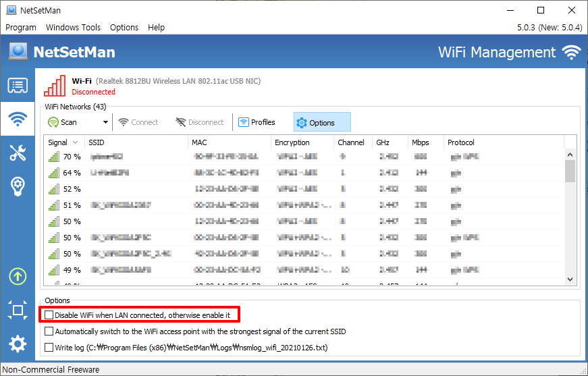Click the signal icon of 51 % network
This screenshot has height=376, width=588.
coord(54,205)
